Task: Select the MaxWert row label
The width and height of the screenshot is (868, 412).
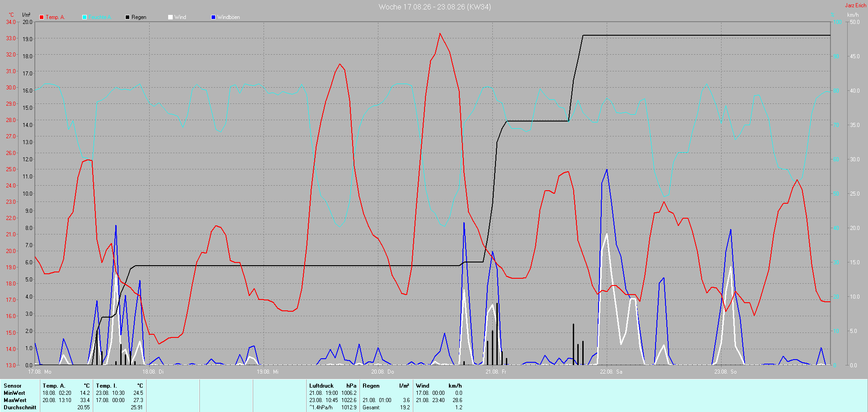Action: click(15, 400)
